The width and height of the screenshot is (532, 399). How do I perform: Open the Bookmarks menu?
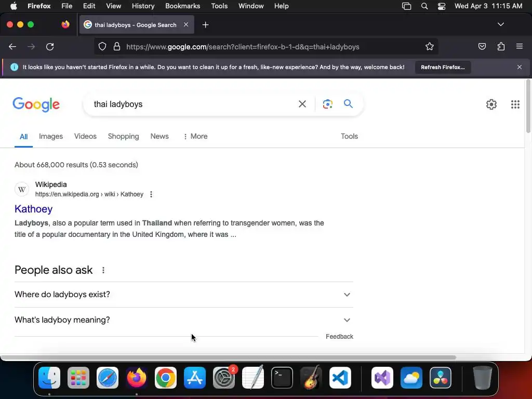click(182, 6)
